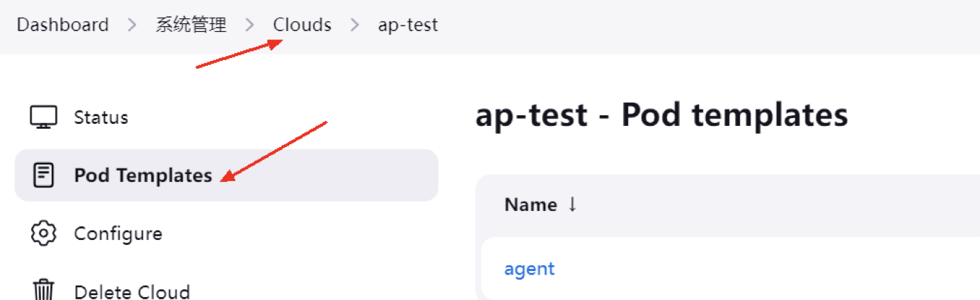Click the Pod Templates document icon
980x300 pixels.
[x=43, y=175]
